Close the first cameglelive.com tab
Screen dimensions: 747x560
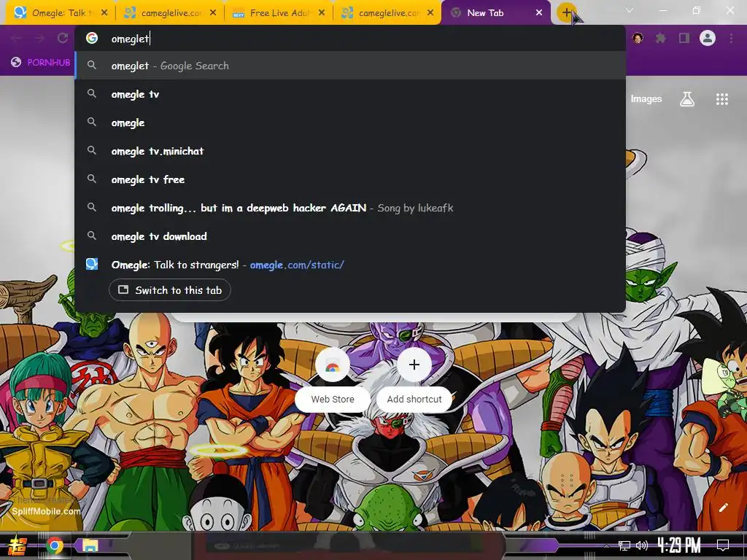[x=213, y=13]
